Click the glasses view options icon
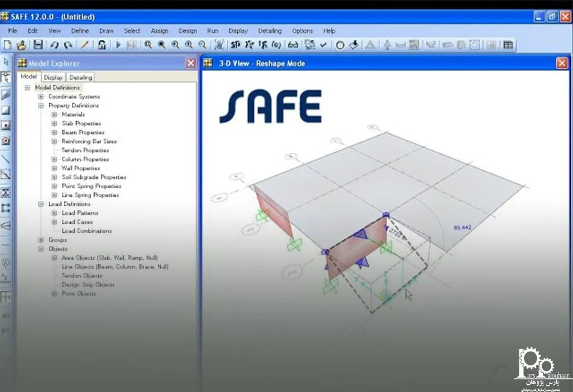 293,45
